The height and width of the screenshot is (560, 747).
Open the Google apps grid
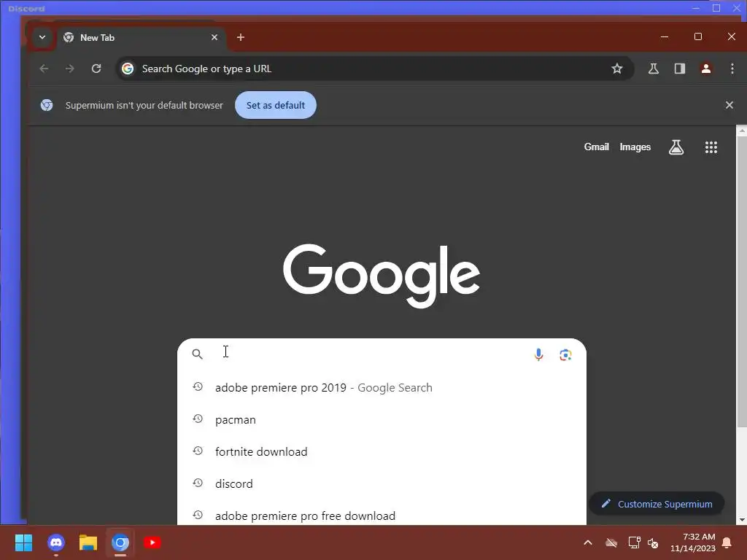711,147
